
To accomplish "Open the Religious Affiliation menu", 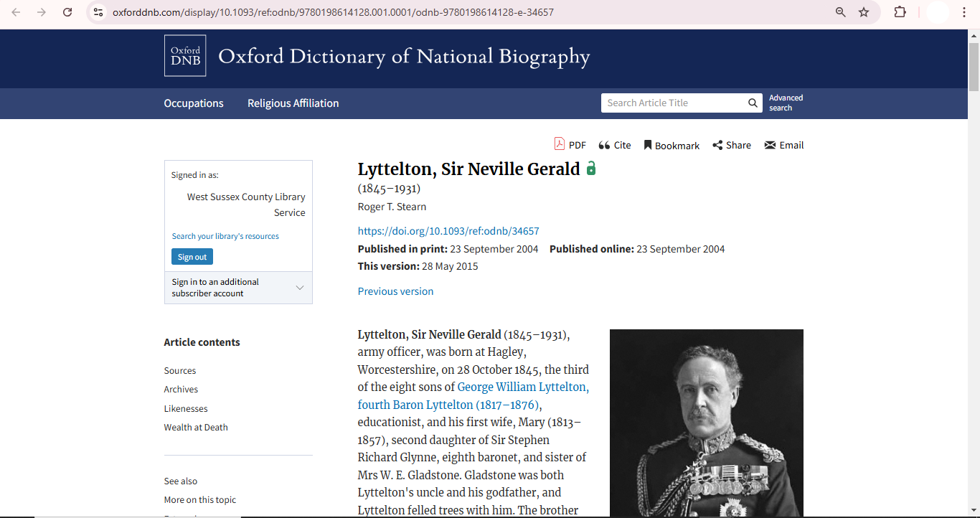I will pos(293,103).
